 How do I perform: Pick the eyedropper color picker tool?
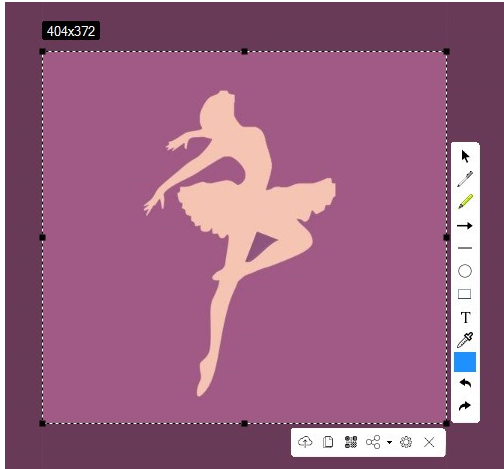465,340
